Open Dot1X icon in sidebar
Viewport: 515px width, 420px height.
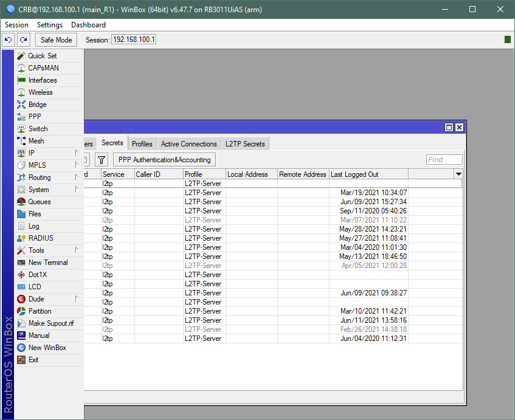21,275
